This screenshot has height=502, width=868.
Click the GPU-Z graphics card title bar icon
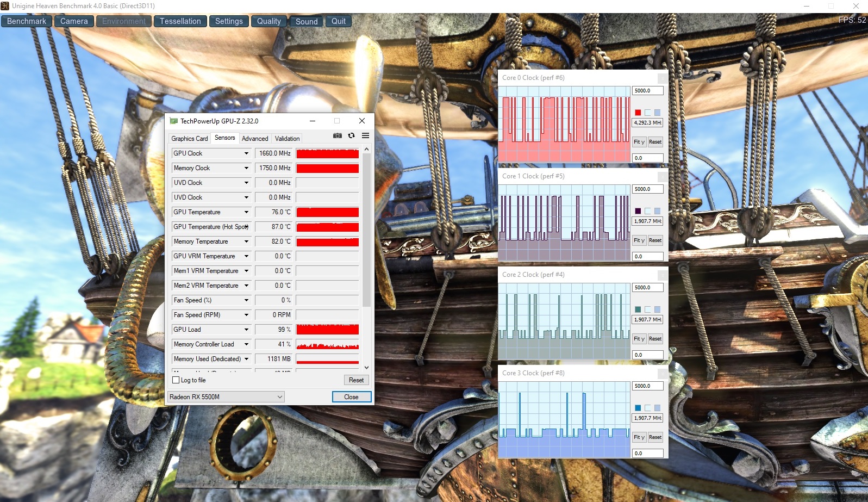coord(174,121)
